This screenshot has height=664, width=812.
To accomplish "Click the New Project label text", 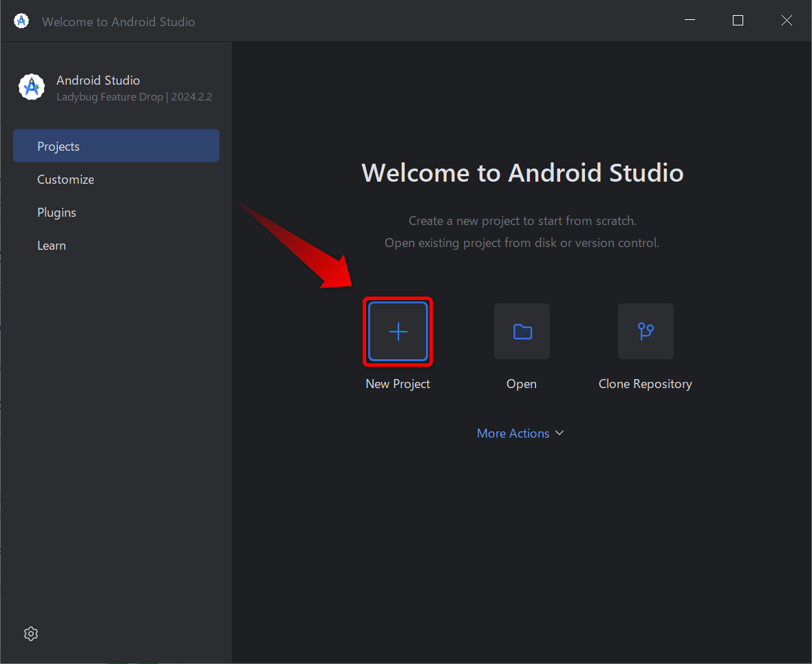I will [398, 383].
